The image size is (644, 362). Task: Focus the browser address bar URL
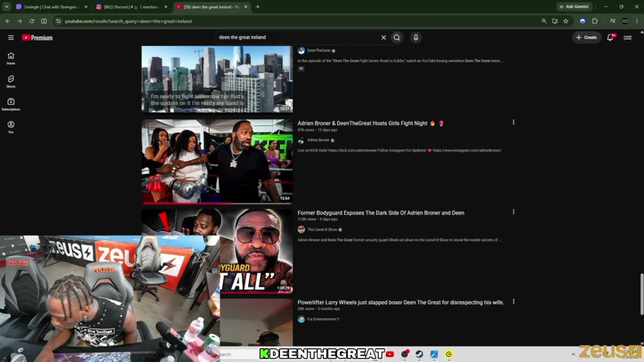pyautogui.click(x=128, y=21)
